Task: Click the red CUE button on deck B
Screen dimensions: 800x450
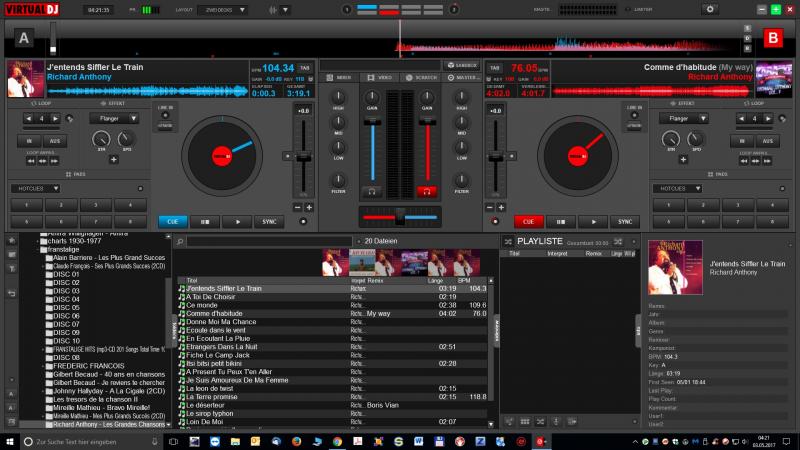Action: [528, 221]
